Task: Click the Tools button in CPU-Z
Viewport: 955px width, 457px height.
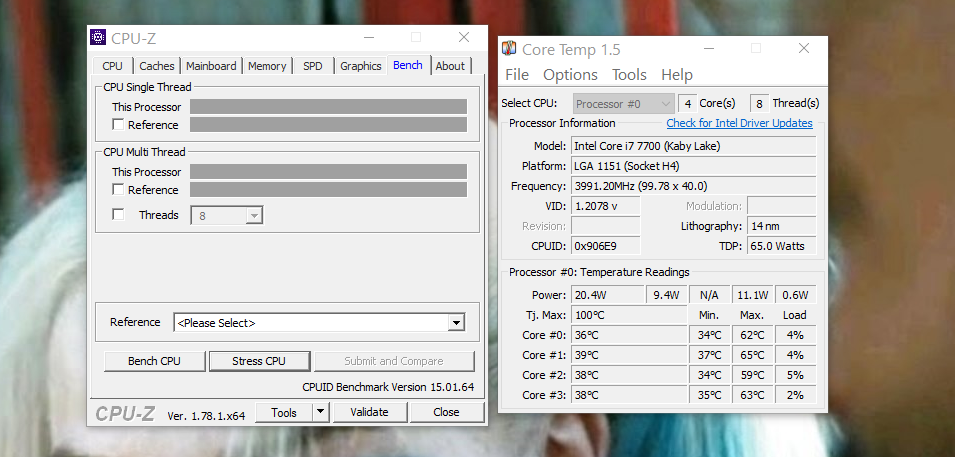Action: (x=284, y=413)
